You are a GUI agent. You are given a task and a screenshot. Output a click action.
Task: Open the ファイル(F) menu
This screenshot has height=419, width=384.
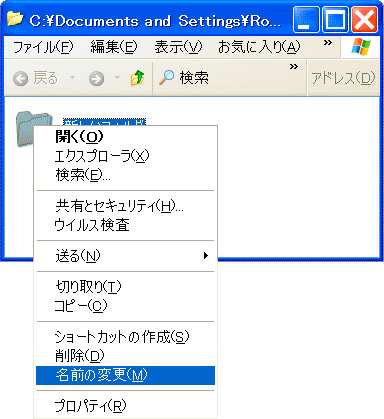(43, 47)
